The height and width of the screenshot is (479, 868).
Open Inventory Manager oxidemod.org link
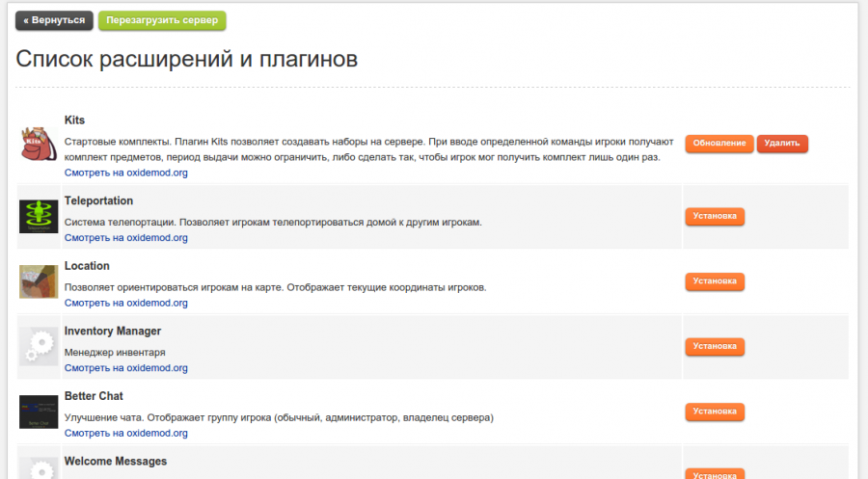125,368
